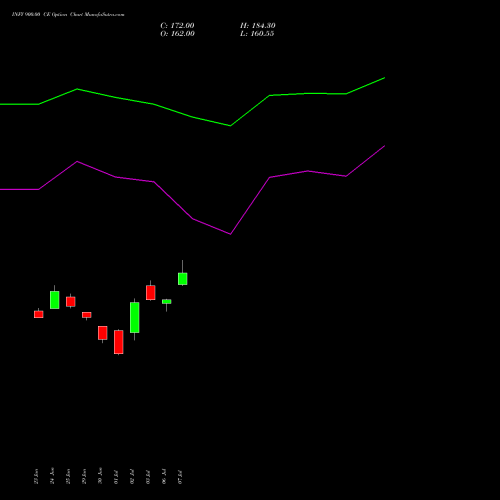Image resolution: width=500 pixels, height=500 pixels.
Task: Click the '25 Jun' date axis label
Action: (68, 476)
